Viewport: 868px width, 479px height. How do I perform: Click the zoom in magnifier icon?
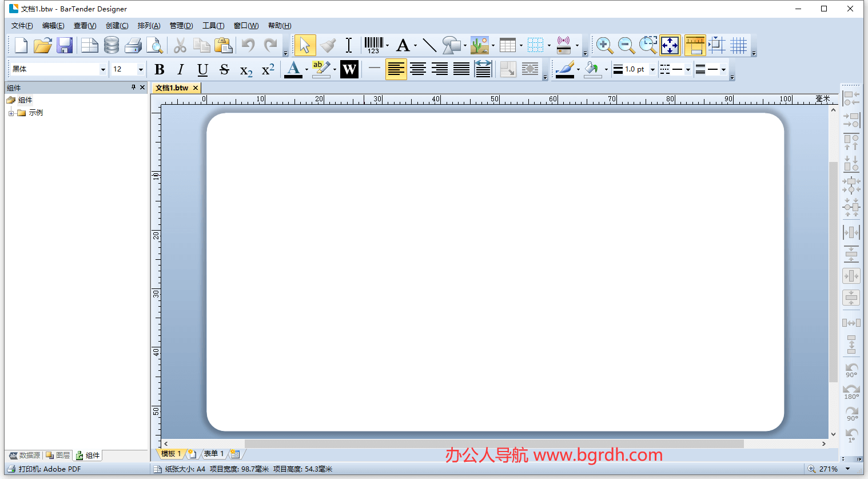pyautogui.click(x=604, y=45)
